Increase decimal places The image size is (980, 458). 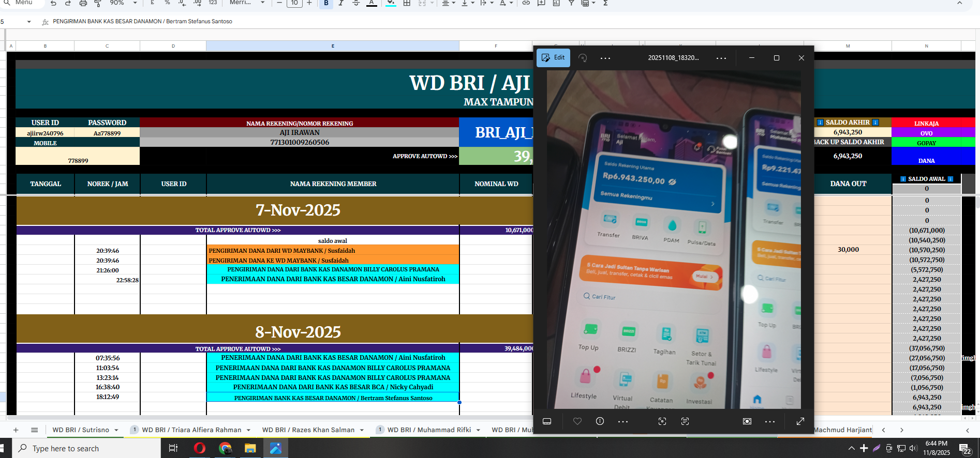[198, 3]
